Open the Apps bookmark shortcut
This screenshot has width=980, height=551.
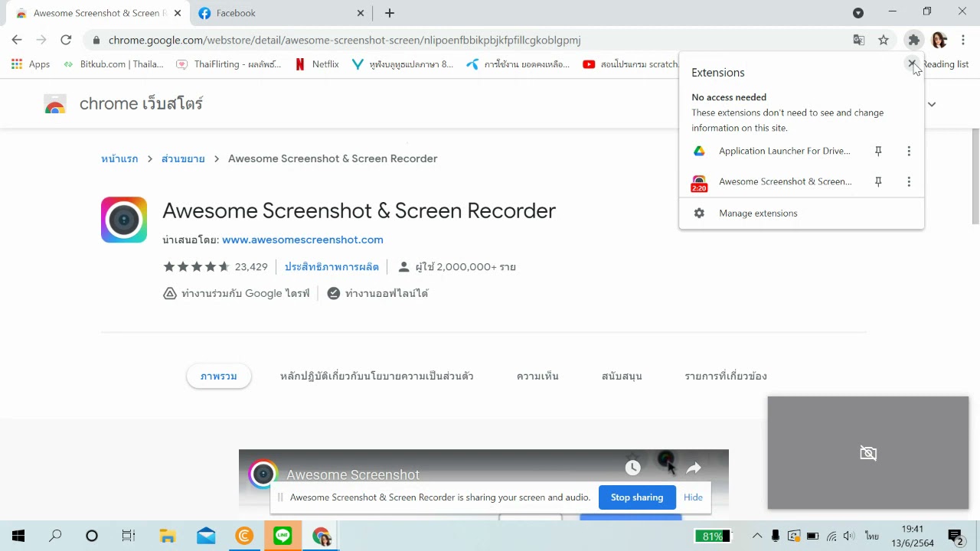pos(31,64)
